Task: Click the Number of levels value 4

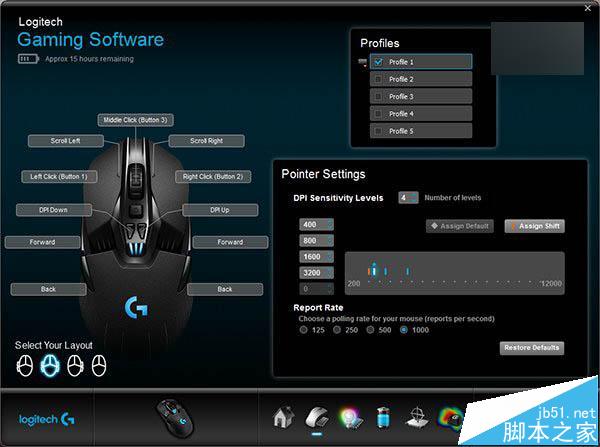Action: coord(404,198)
